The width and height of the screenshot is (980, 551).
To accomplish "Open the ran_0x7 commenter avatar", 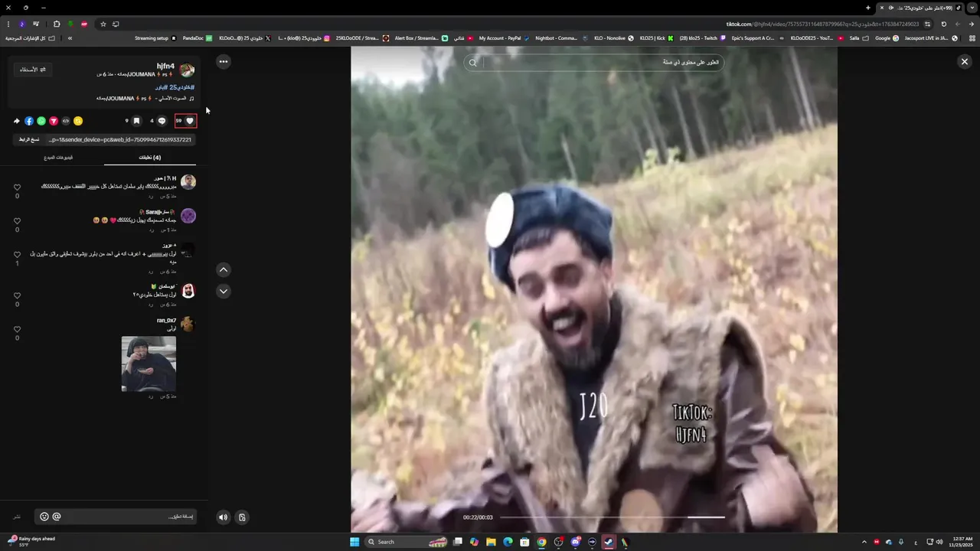I will tap(188, 324).
